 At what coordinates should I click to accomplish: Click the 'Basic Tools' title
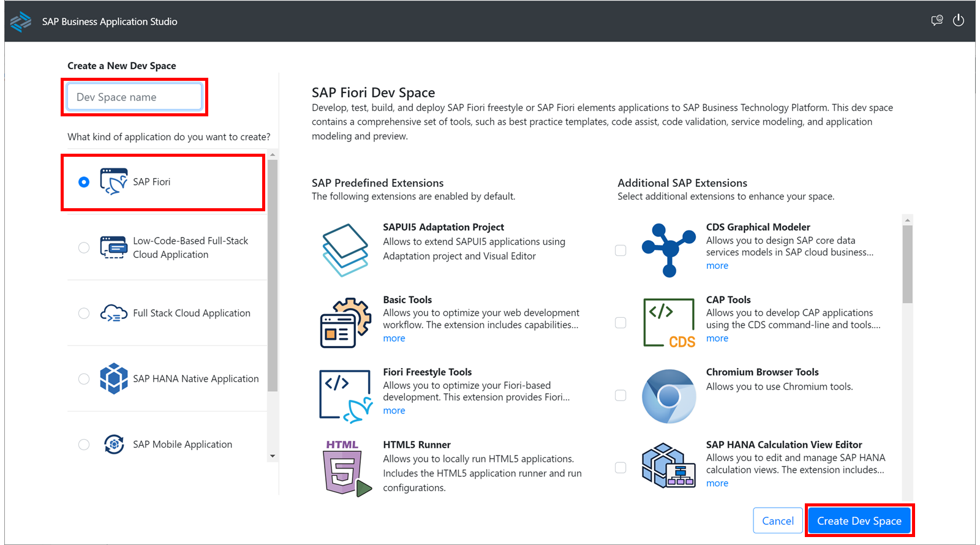[x=407, y=299]
